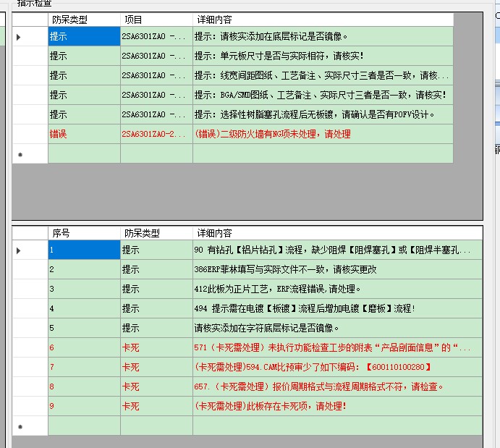Click the 提示 type cell in lower row 2
Viewport: 500px width, 448px height.
coord(156,269)
